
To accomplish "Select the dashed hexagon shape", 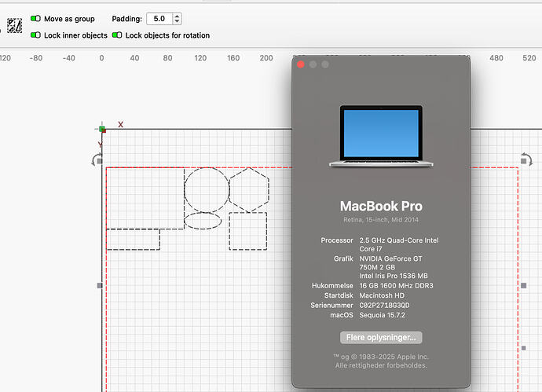I will [x=249, y=189].
